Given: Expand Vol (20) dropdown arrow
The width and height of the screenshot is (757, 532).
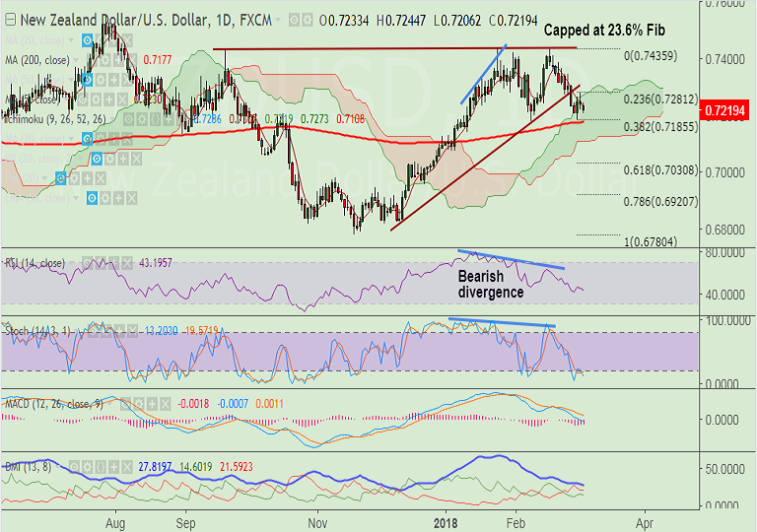Looking at the screenshot, I should coord(44,178).
